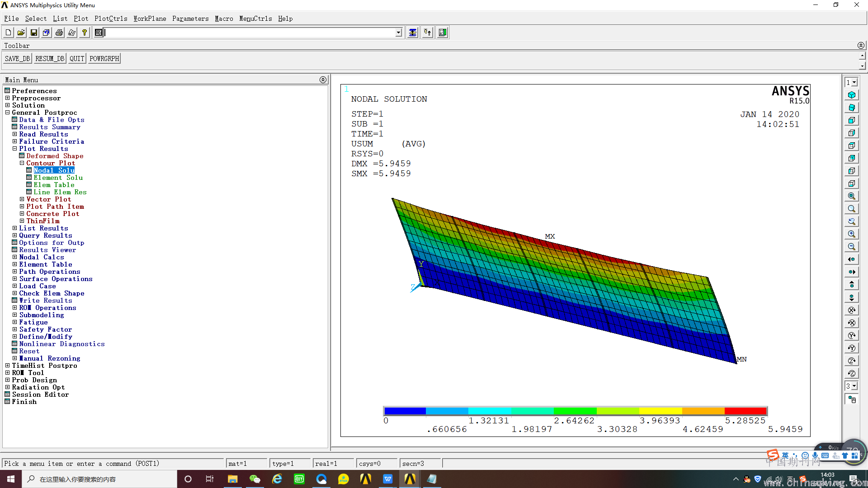Open the rotation rate dropdown showing 3
Screen dimensions: 868x488
[x=854, y=386]
